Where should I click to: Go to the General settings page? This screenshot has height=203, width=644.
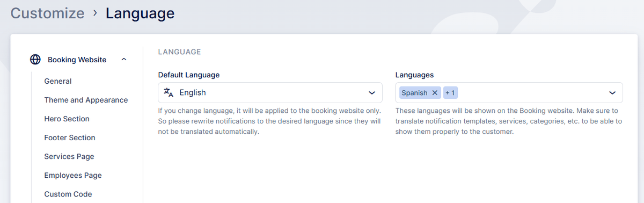point(58,81)
